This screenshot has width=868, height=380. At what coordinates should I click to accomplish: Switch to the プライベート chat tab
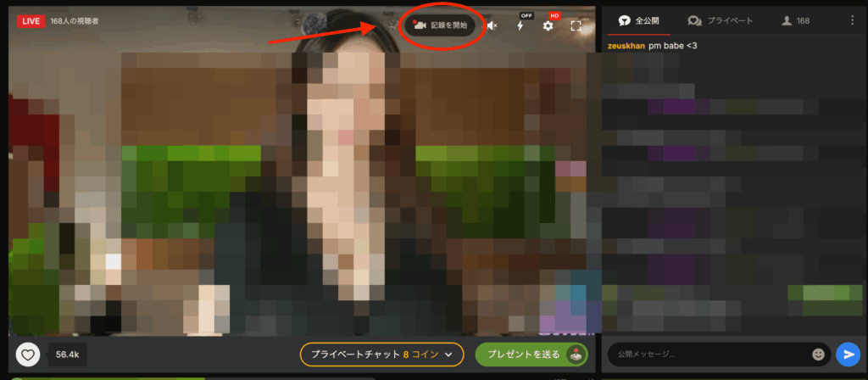(x=720, y=21)
